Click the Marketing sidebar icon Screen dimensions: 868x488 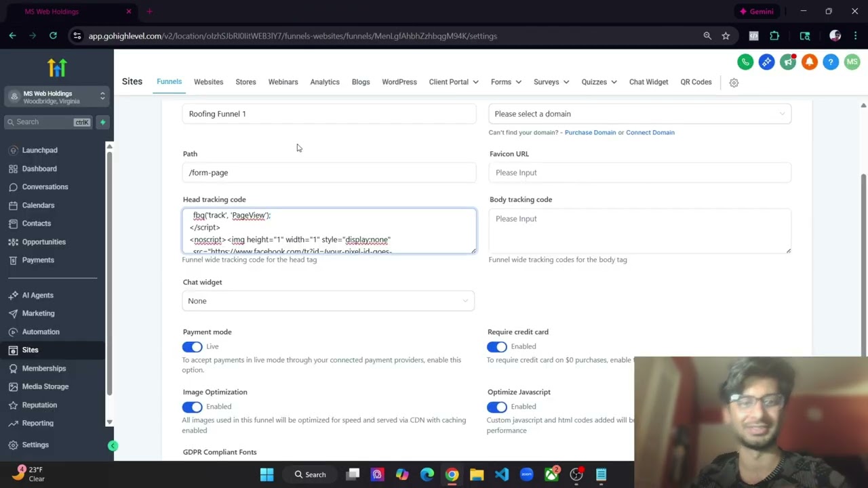[14, 314]
